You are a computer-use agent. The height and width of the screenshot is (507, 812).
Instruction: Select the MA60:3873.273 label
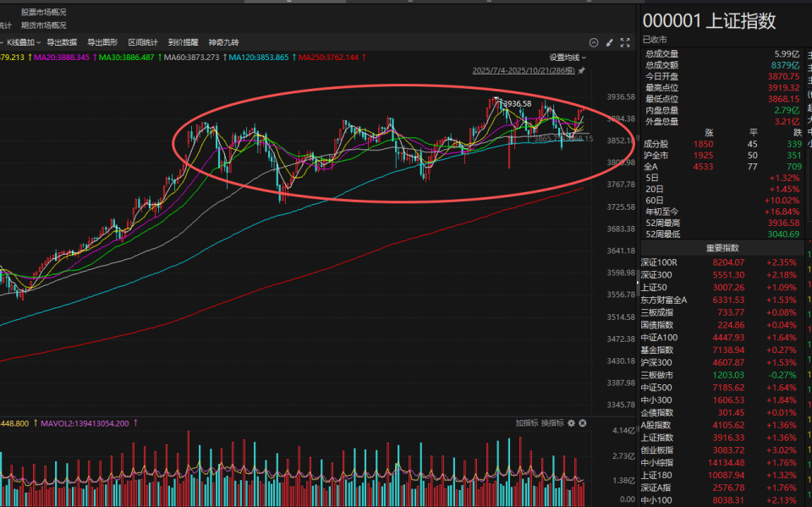click(x=192, y=58)
